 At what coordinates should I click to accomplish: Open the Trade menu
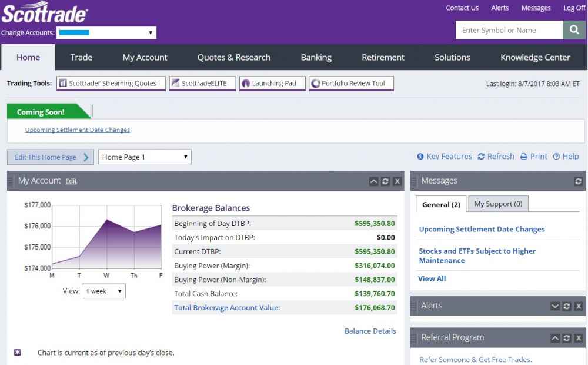tap(81, 57)
